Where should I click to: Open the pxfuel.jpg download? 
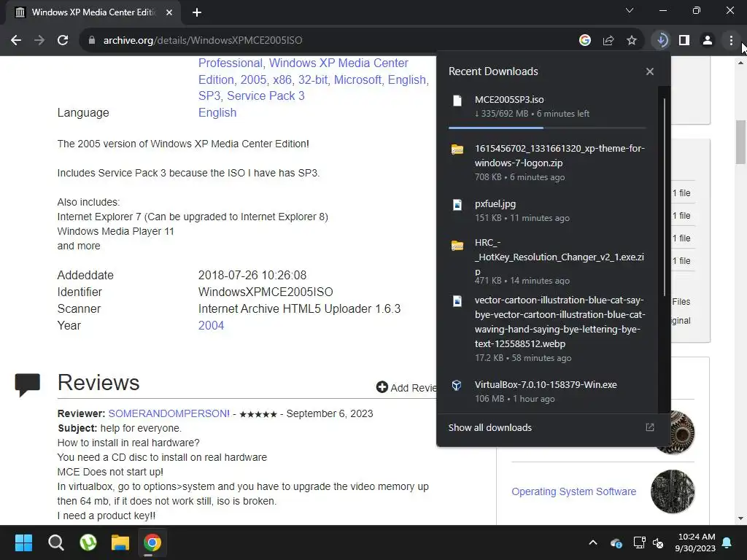[x=547, y=211]
